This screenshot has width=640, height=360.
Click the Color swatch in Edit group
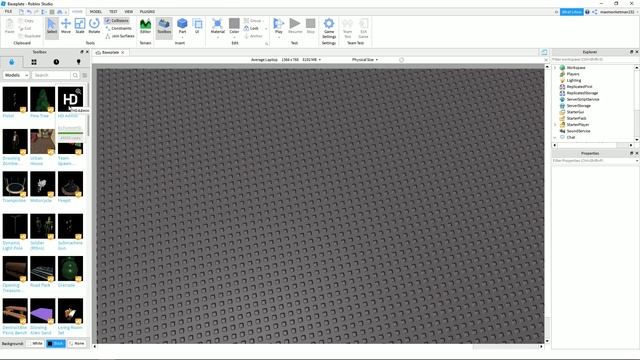234,24
